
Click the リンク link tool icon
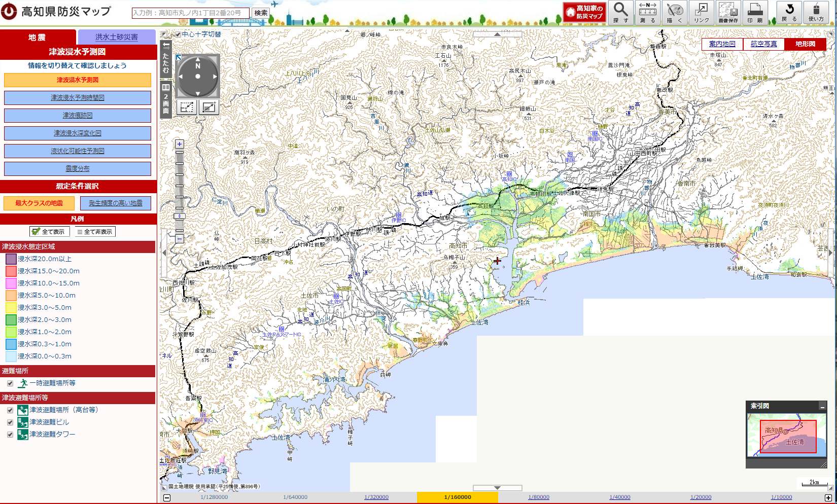[x=702, y=12]
